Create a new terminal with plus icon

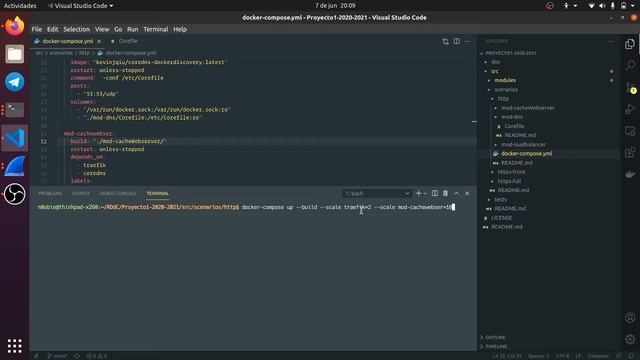click(418, 193)
